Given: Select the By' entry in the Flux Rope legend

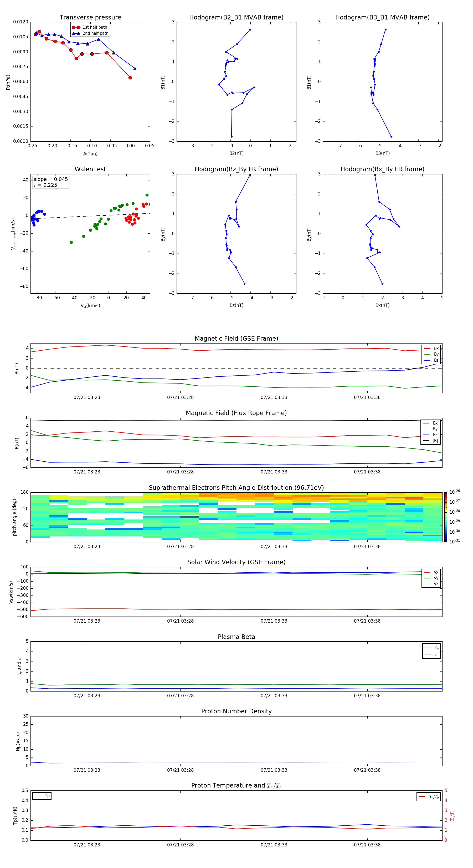Looking at the screenshot, I should click(431, 429).
